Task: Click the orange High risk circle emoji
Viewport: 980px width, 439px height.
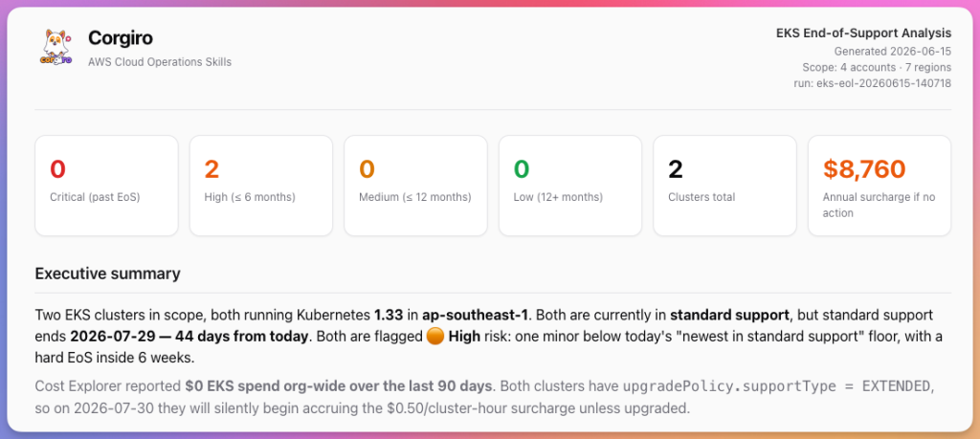Action: (x=434, y=337)
